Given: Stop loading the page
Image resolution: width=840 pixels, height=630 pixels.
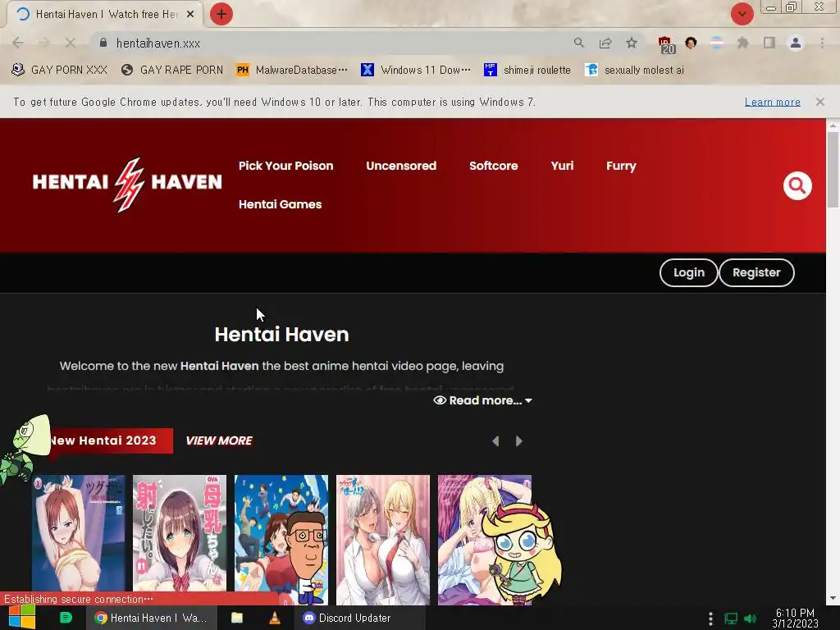Looking at the screenshot, I should pyautogui.click(x=71, y=43).
